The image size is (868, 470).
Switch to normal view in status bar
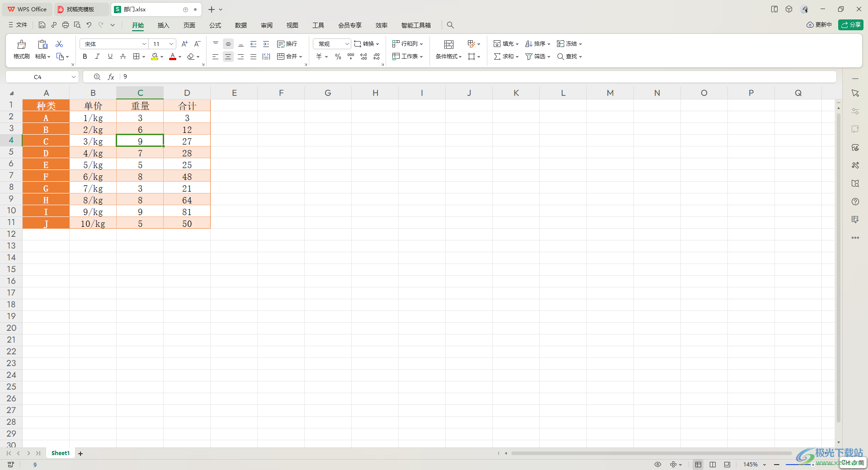coord(698,465)
